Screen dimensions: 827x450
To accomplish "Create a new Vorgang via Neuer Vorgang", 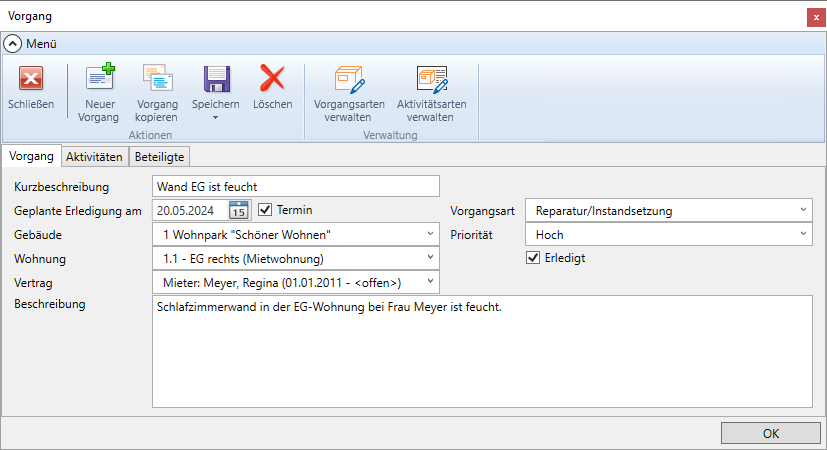I will pos(98,80).
